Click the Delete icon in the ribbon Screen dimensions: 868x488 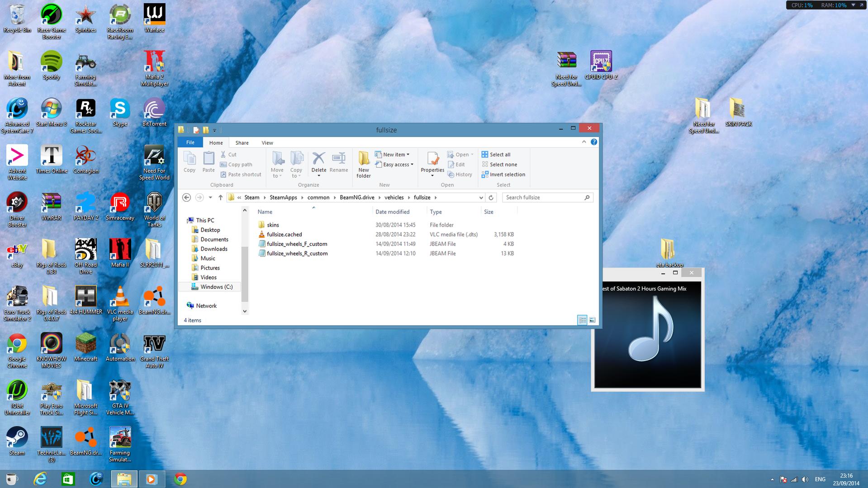318,159
